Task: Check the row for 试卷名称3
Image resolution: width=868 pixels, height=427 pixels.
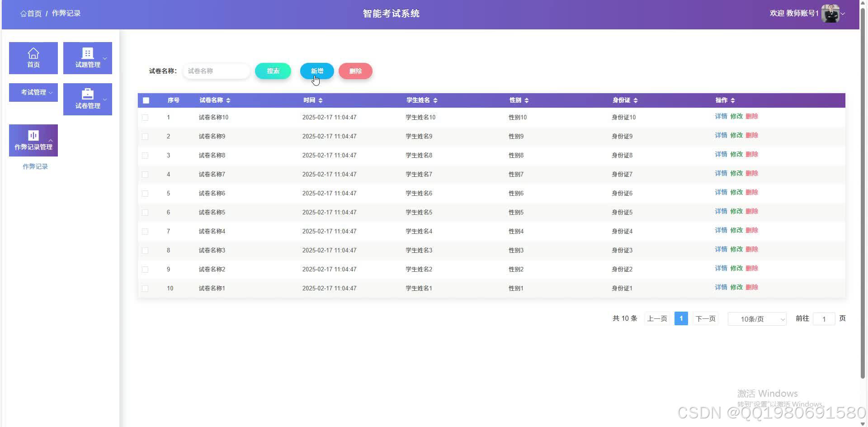Action: coord(145,251)
